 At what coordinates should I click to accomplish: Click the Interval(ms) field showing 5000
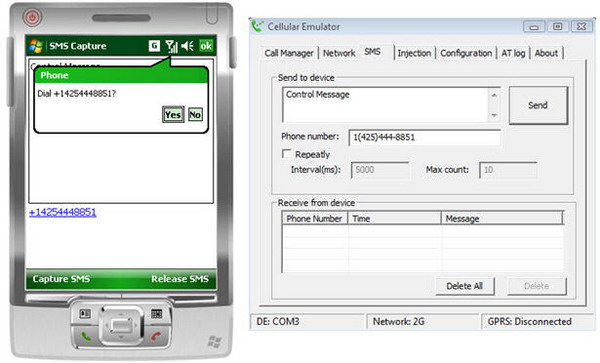pos(380,170)
